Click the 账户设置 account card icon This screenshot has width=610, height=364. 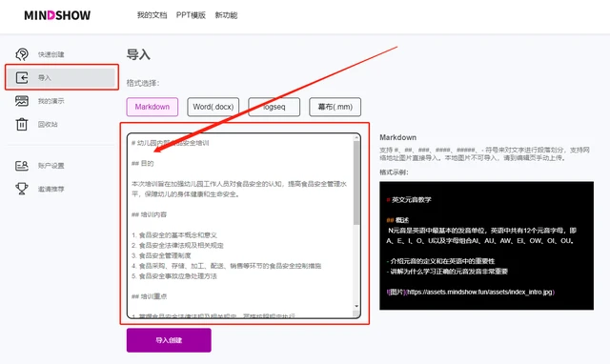22,166
